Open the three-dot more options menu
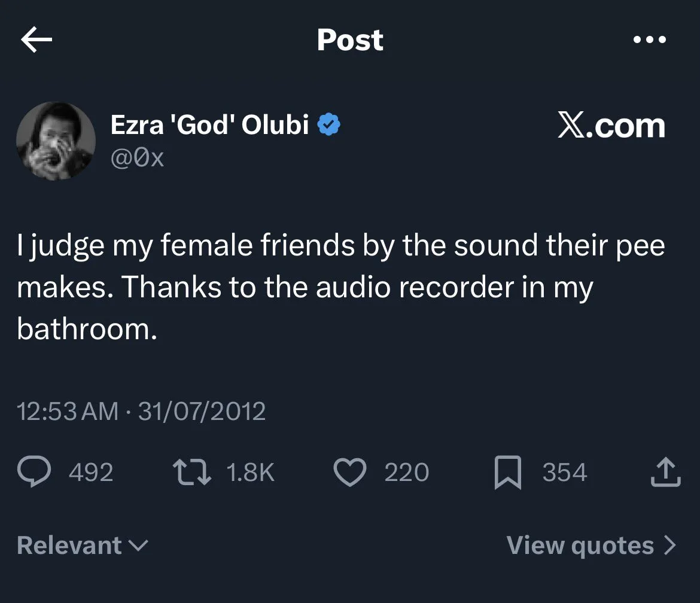Viewport: 700px width, 603px height. [x=649, y=40]
